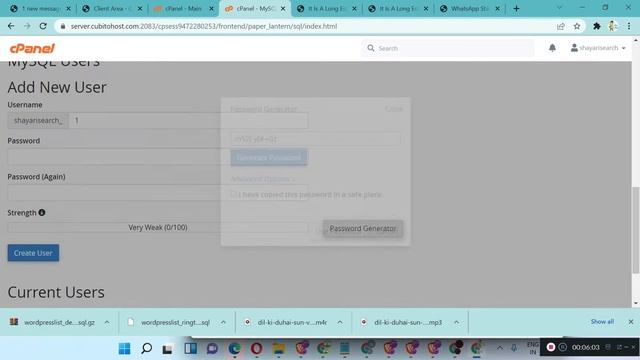Viewport: 640px width, 360px height.
Task: Launch Microsoft Edge from taskbar
Action: pyautogui.click(x=234, y=348)
